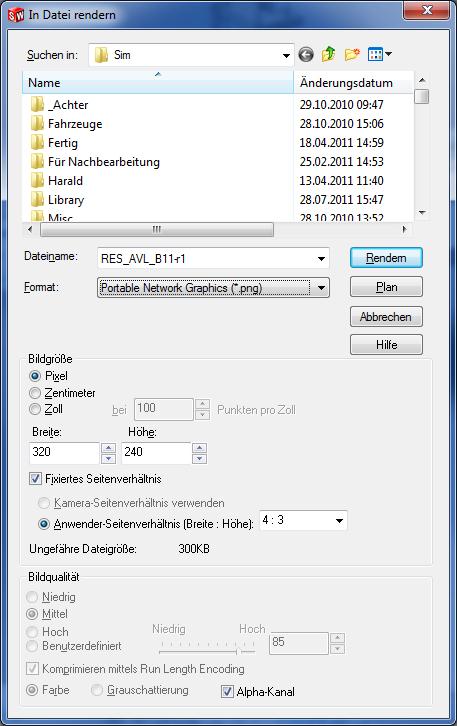The height and width of the screenshot is (726, 457).
Task: Click the date 28.07.2011 15:47
Action: click(341, 200)
